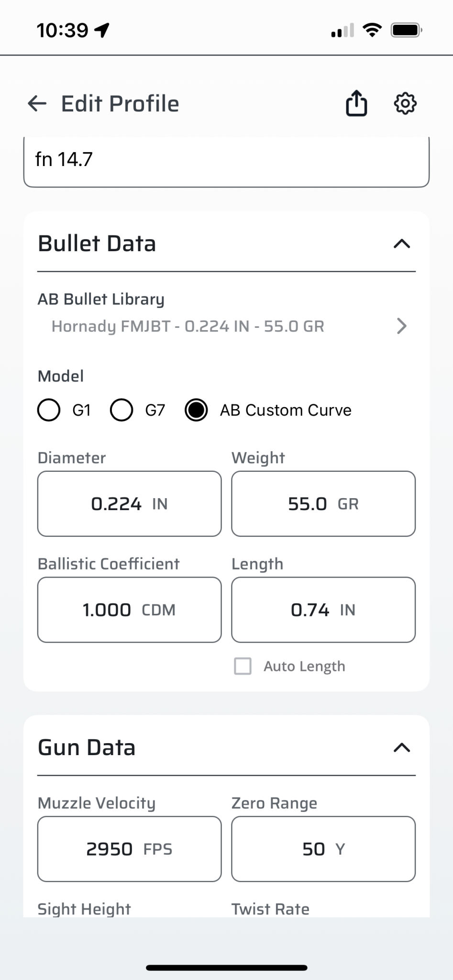Enable the Auto Length checkbox

243,666
